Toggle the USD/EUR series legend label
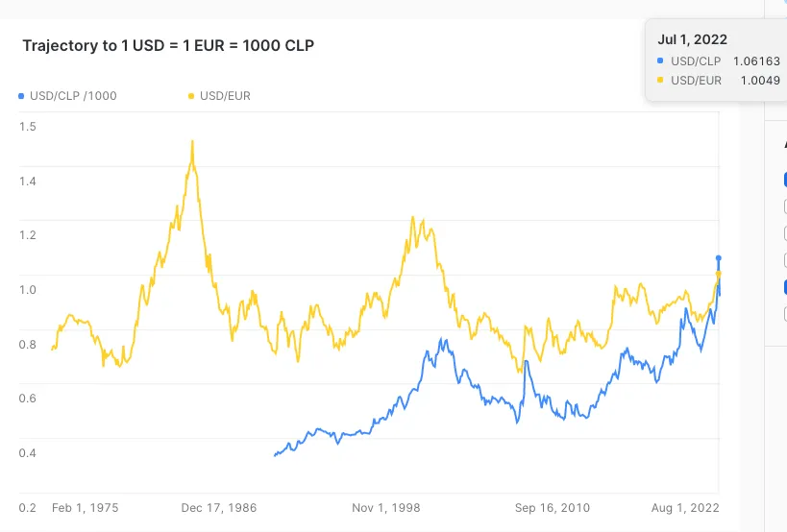This screenshot has height=532, width=787. (225, 96)
